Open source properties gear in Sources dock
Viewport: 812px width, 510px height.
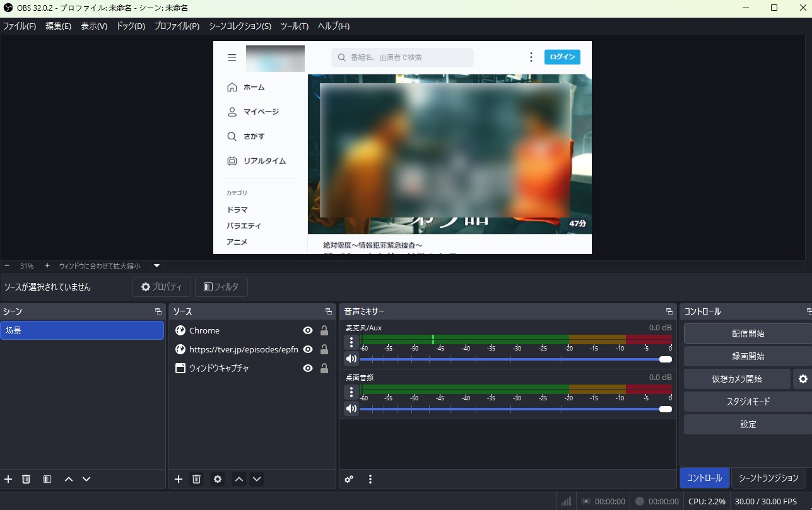tap(218, 479)
